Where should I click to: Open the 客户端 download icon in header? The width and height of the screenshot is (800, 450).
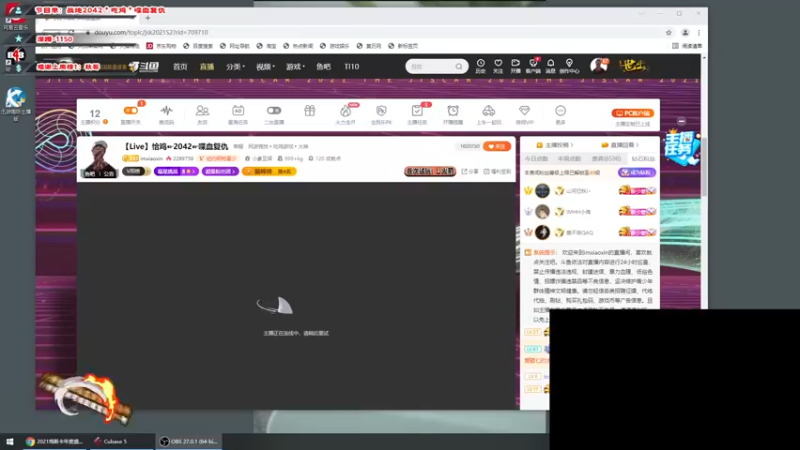pyautogui.click(x=533, y=65)
